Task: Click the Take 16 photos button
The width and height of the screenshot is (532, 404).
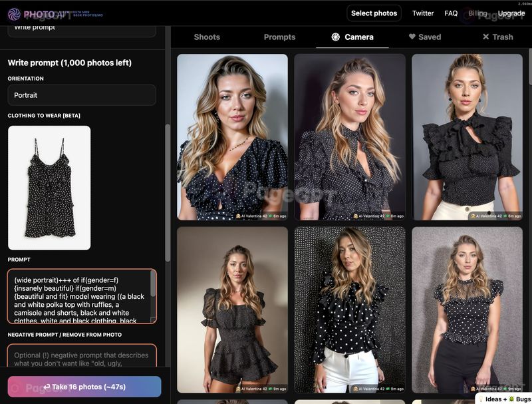Action: point(84,387)
